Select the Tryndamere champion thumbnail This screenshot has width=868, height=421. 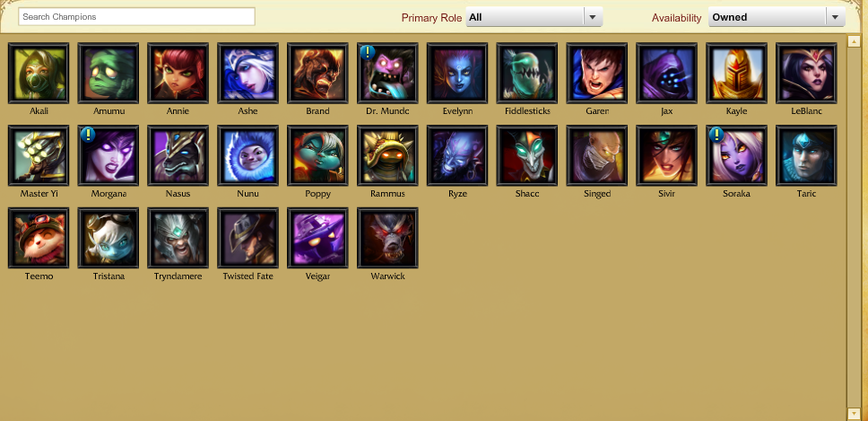click(x=178, y=238)
